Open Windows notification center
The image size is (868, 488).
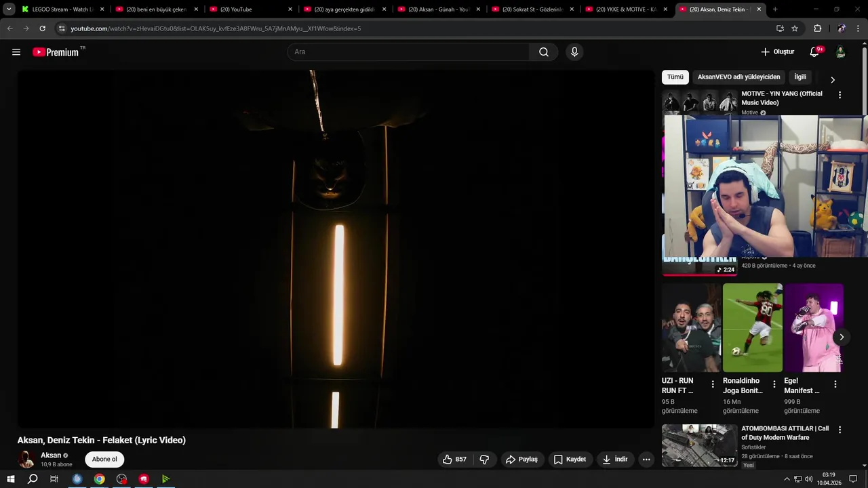[853, 479]
